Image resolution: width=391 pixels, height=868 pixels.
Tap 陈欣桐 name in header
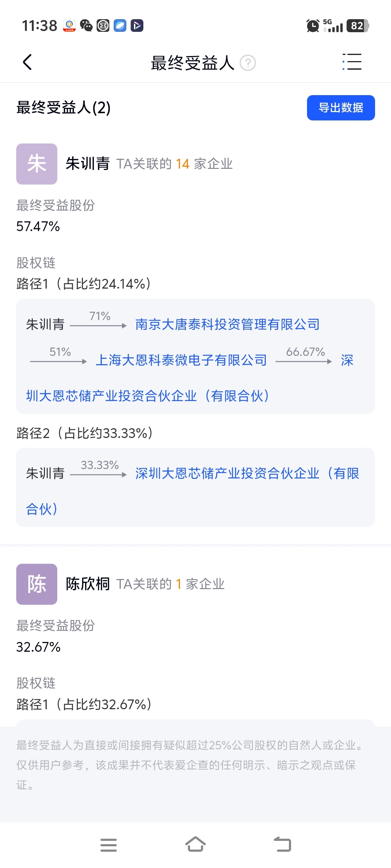(88, 584)
